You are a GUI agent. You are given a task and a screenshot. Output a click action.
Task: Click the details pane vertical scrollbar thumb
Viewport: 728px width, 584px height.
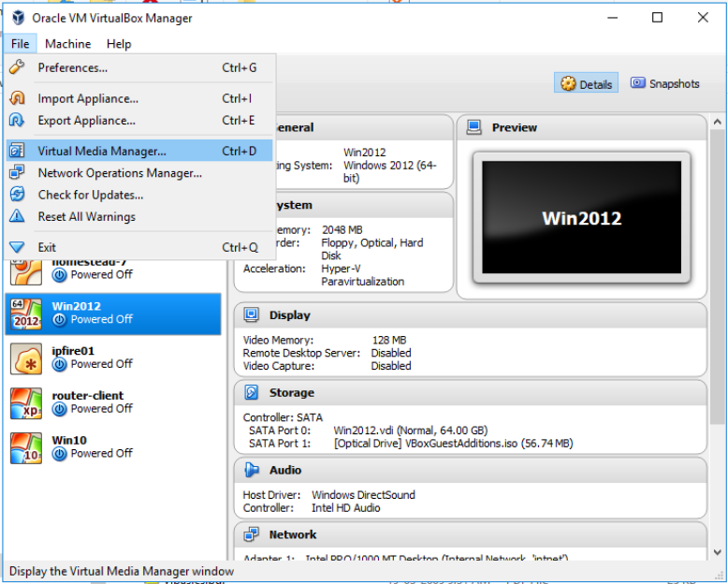coord(718,277)
